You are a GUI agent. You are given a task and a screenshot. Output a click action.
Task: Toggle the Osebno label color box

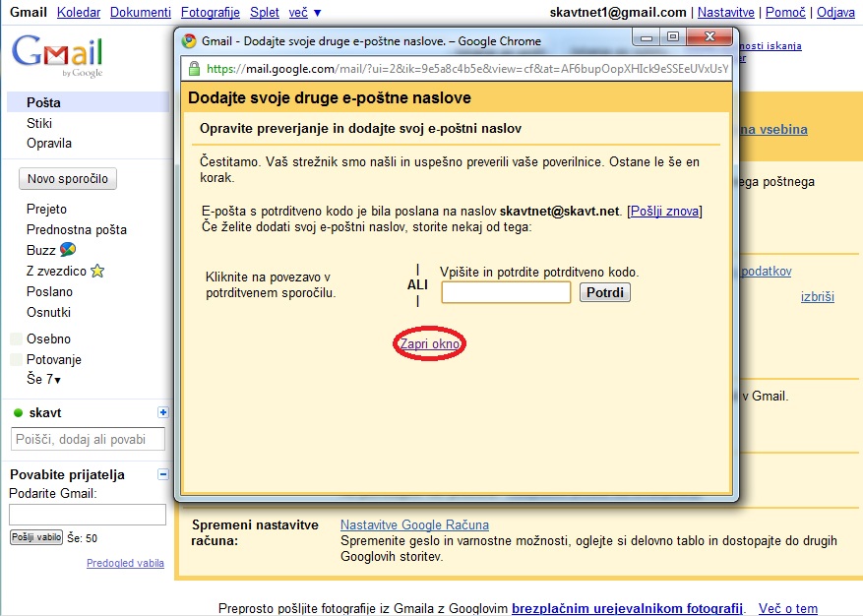pos(17,339)
